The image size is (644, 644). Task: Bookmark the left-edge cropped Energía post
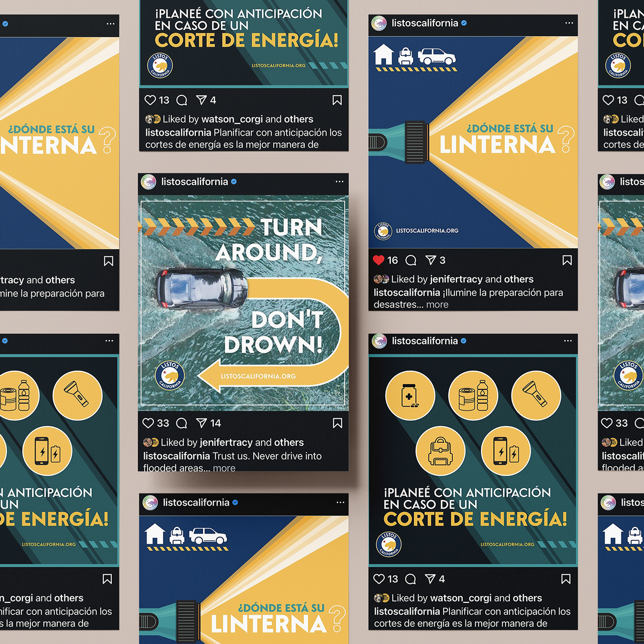tap(107, 579)
